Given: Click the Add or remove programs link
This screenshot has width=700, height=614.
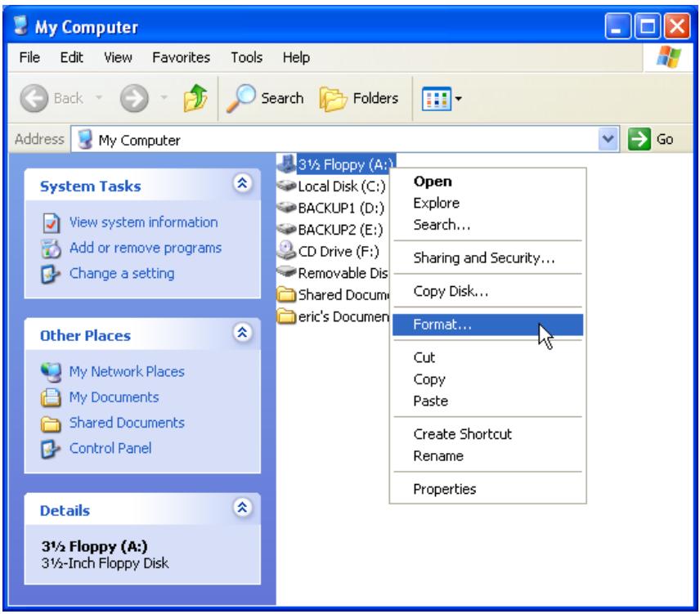Looking at the screenshot, I should click(145, 248).
